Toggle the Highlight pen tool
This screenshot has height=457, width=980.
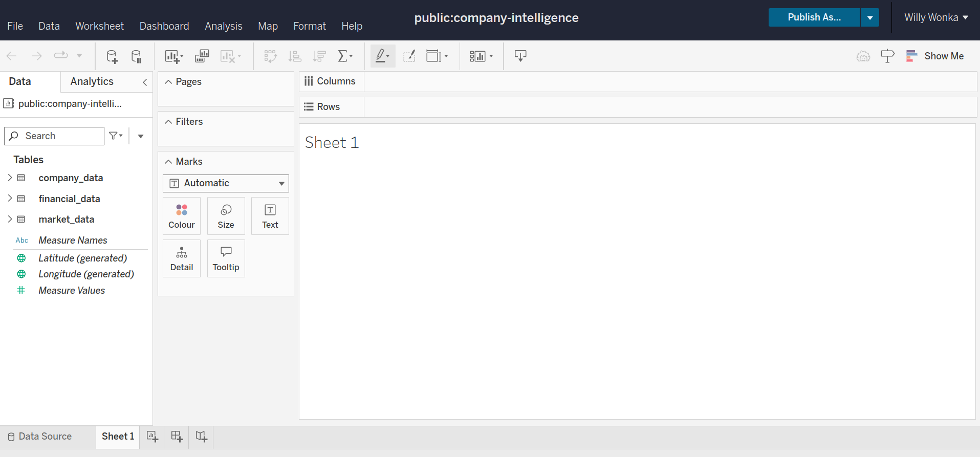(x=383, y=56)
